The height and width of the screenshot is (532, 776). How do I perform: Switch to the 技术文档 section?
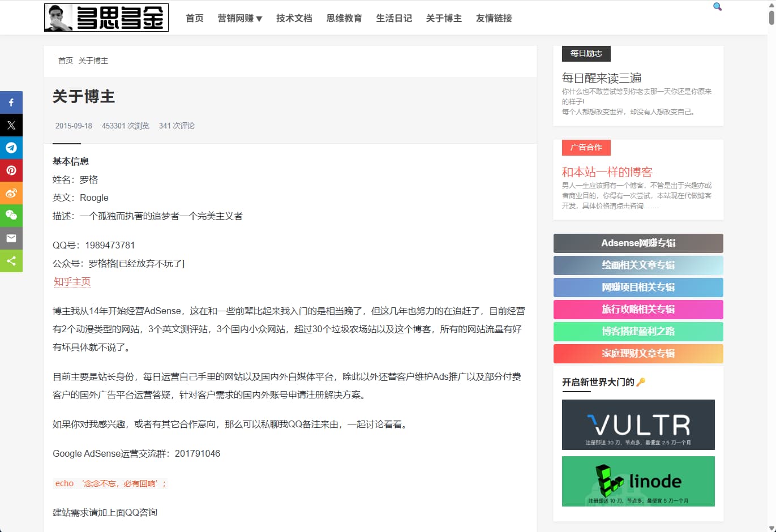pyautogui.click(x=294, y=18)
